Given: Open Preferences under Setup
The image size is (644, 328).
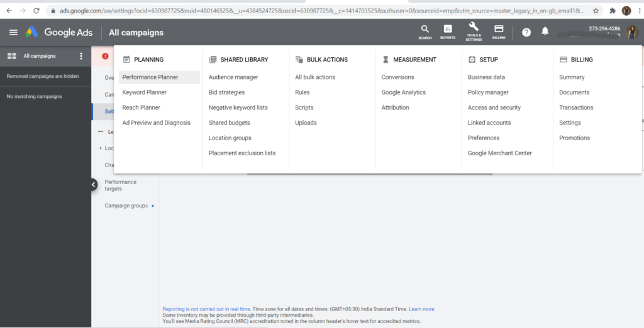Looking at the screenshot, I should tap(484, 138).
